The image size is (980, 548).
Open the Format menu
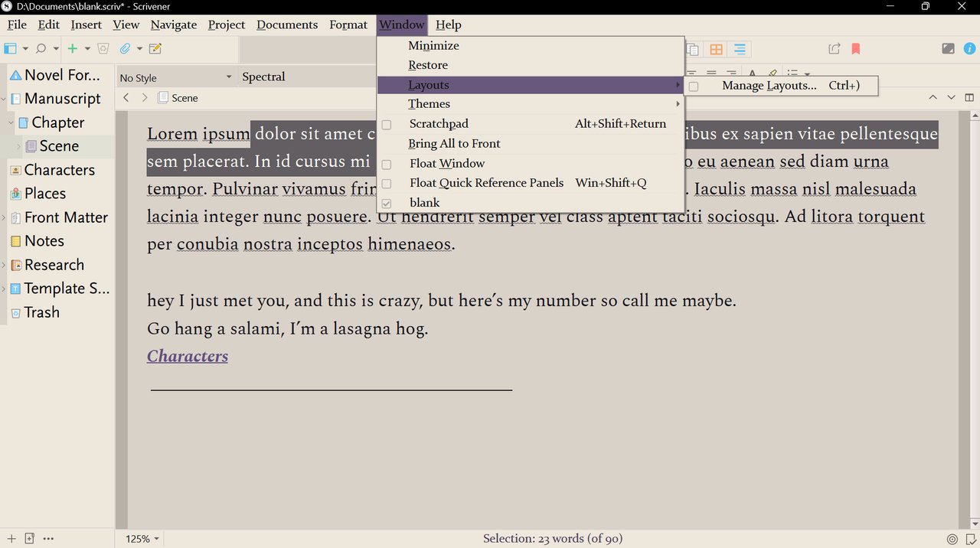coord(348,24)
